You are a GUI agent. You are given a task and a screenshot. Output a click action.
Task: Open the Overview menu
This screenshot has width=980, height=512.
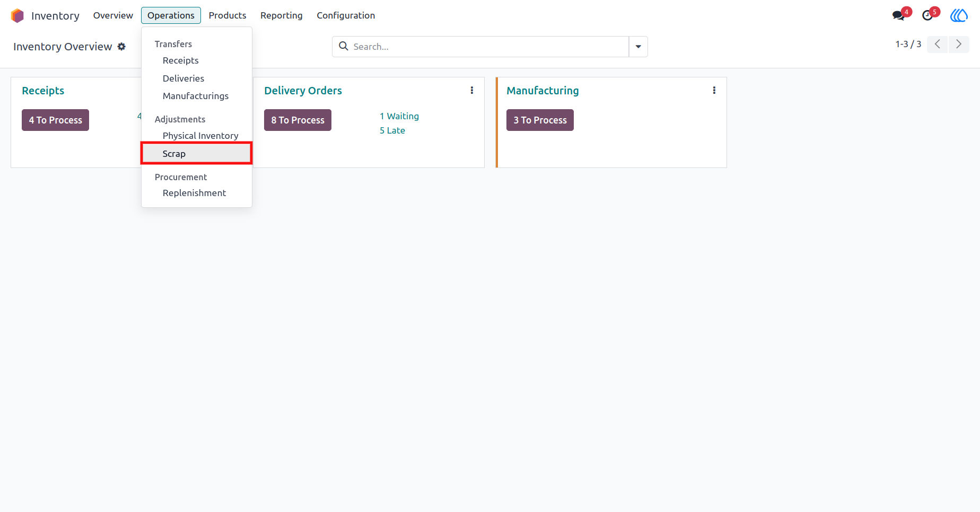point(113,15)
